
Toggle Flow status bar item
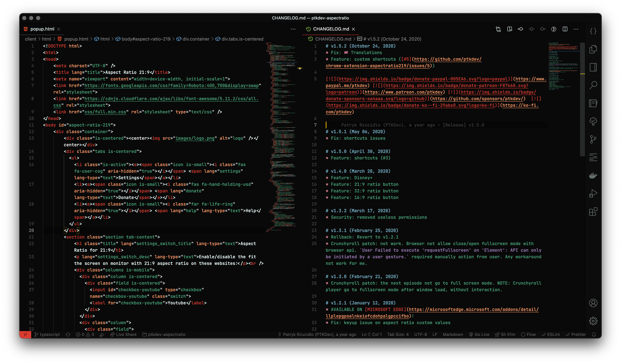528,334
